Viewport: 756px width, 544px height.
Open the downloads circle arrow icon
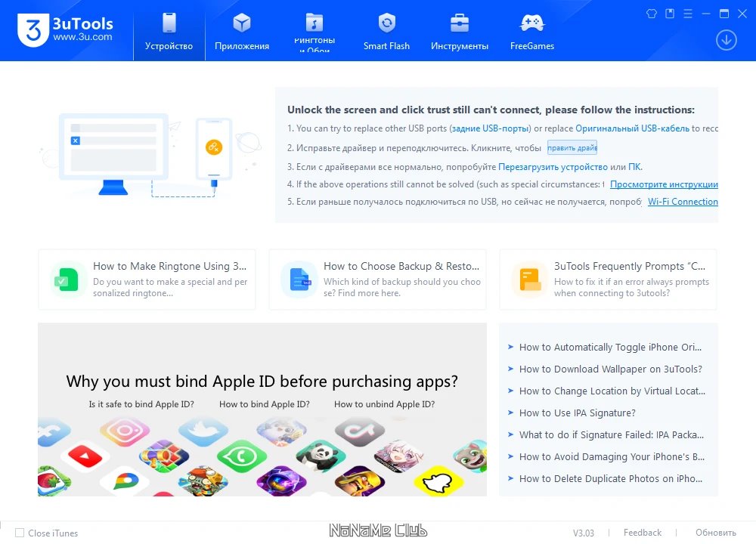point(726,40)
